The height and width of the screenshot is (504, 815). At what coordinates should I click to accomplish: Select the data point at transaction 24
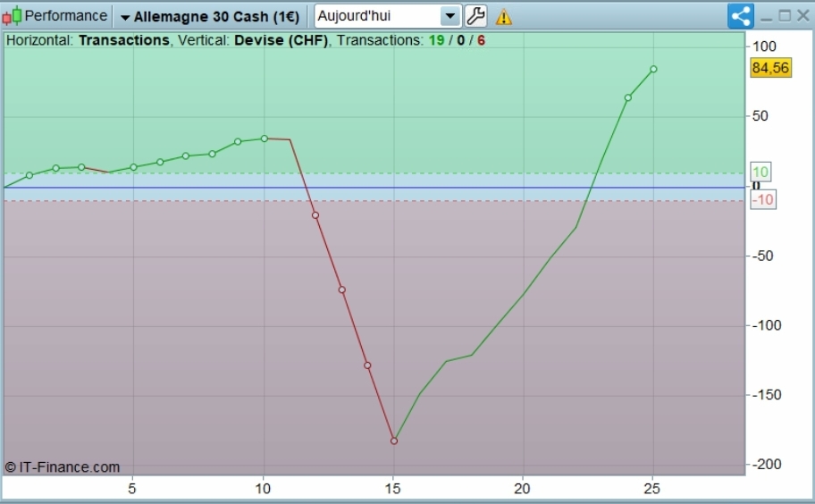click(x=628, y=97)
